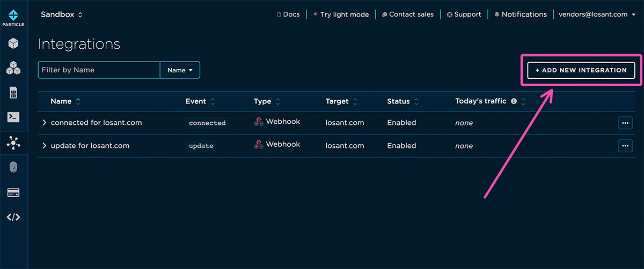Screen dimensions: 644x269
Task: Click the Webhook icon in update row
Action: [259, 145]
